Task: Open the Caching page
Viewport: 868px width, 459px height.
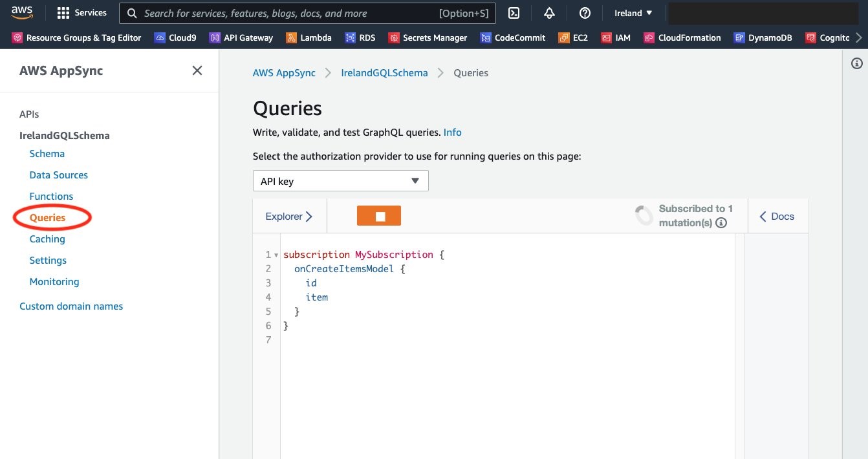Action: tap(47, 239)
